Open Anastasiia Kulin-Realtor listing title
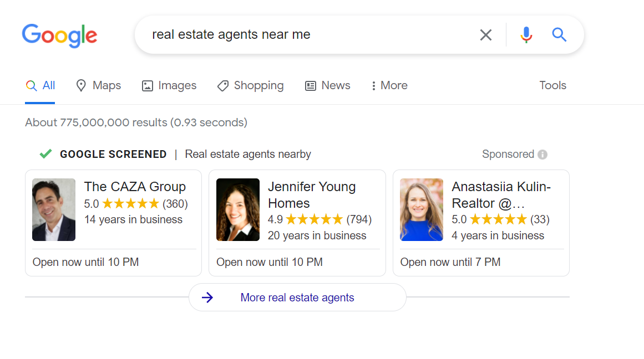Viewport: 644px width, 359px height. 501,195
